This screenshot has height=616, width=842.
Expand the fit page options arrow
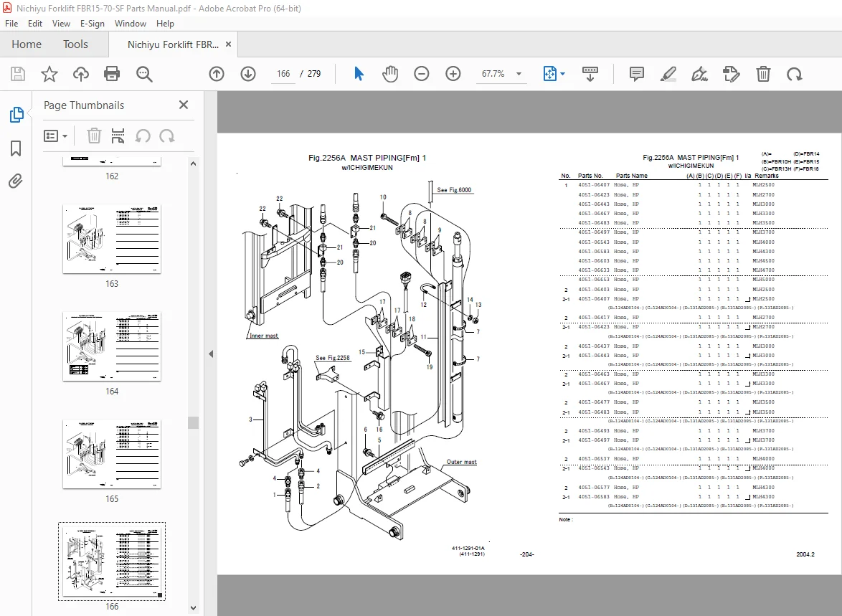tap(562, 74)
